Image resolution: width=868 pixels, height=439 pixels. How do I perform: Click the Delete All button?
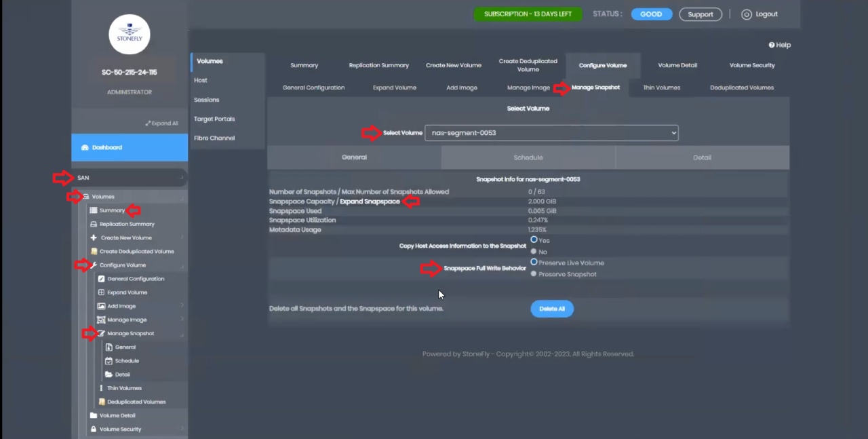(551, 309)
